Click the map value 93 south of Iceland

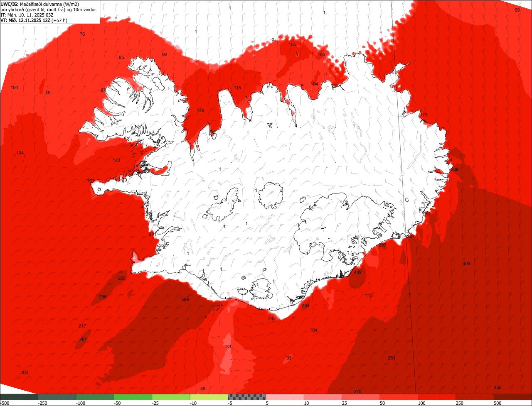289,358
